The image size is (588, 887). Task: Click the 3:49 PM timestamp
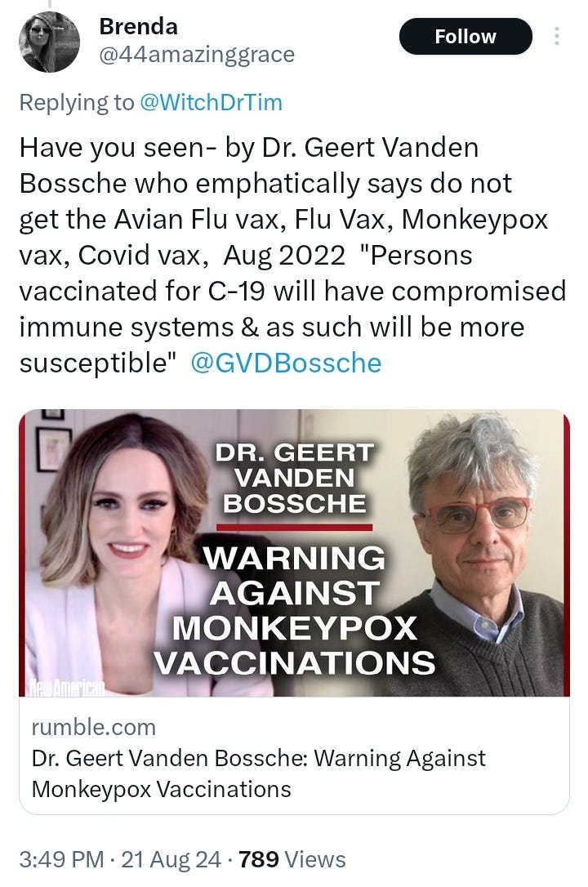point(61,859)
